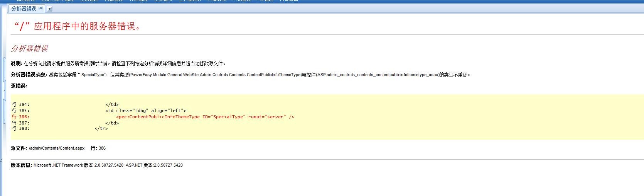Click the 源错误 label
This screenshot has height=196, width=644.
19,86
